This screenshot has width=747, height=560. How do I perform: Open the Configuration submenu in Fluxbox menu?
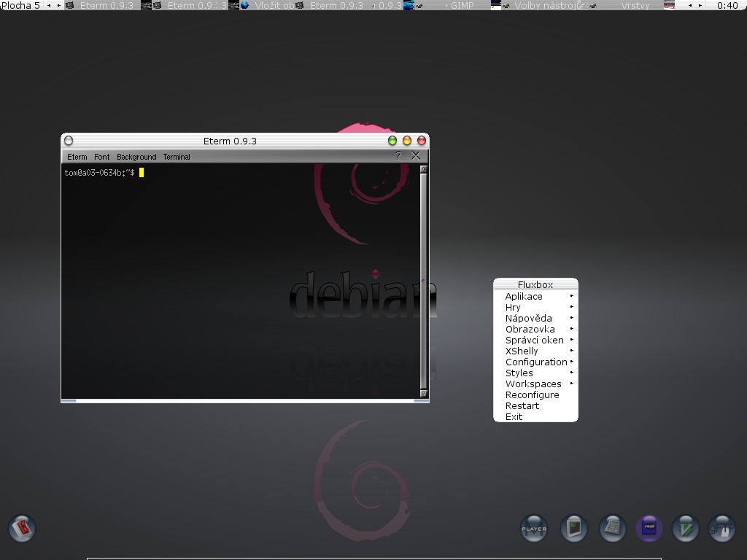pos(535,362)
